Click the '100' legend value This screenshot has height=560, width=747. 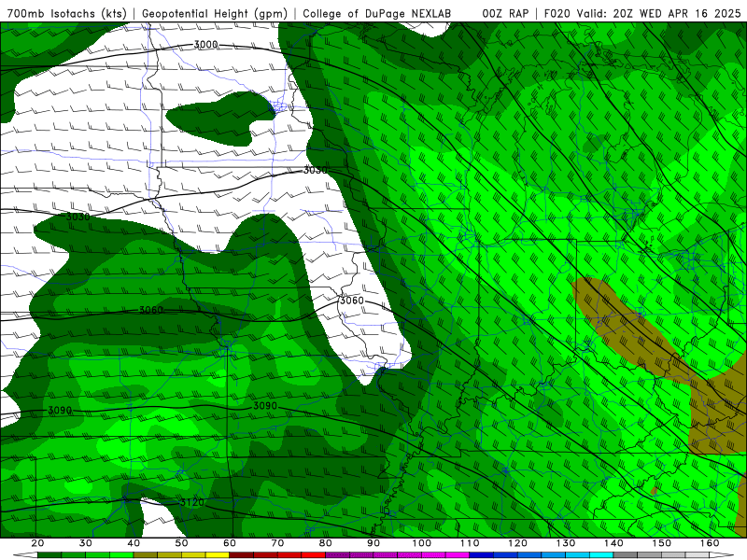click(x=422, y=543)
